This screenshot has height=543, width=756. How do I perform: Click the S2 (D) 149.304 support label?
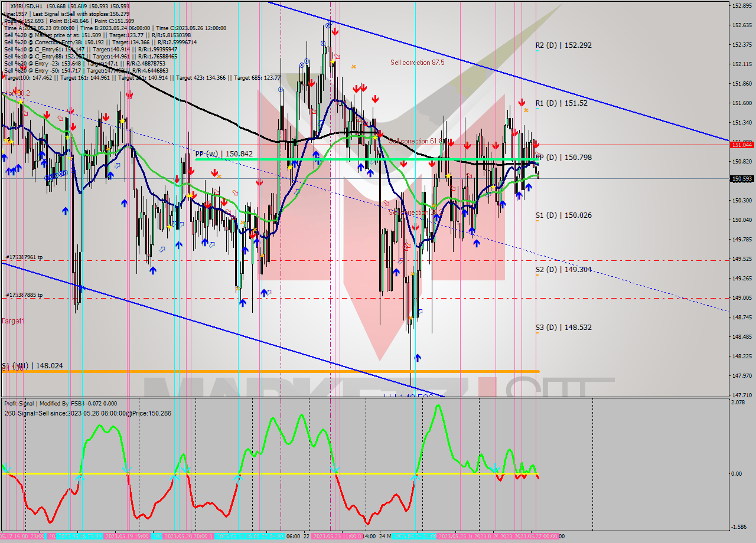(x=563, y=270)
